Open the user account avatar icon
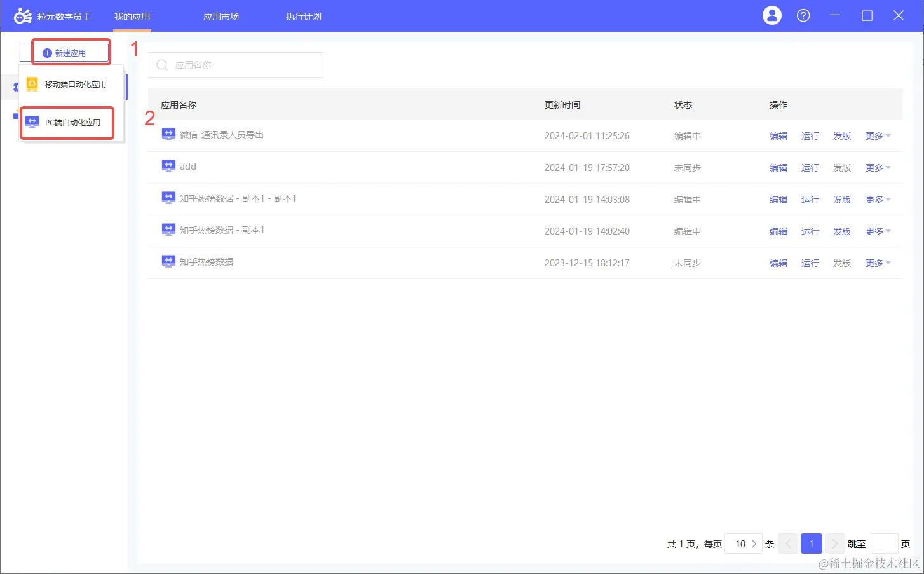This screenshot has width=924, height=574. point(772,15)
